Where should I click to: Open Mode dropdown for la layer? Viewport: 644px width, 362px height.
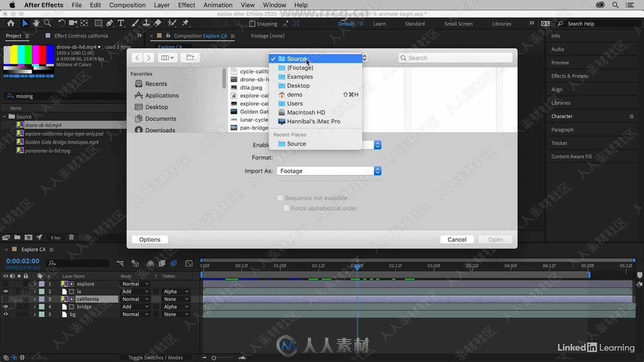tap(135, 292)
